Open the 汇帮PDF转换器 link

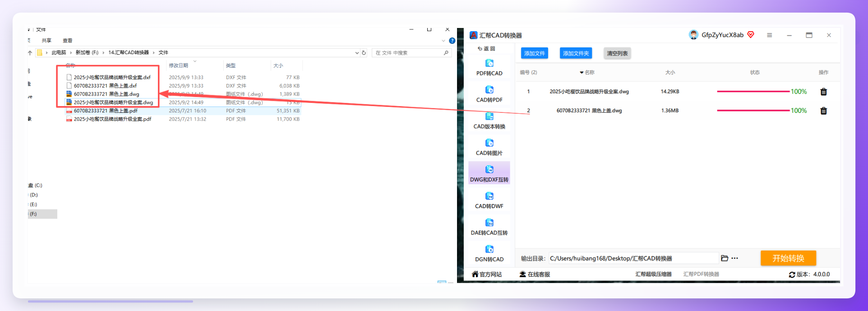(701, 274)
